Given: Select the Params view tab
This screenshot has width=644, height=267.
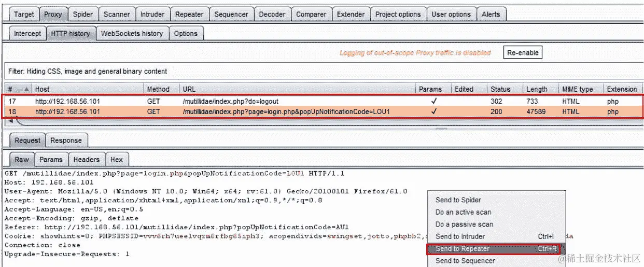Looking at the screenshot, I should [x=51, y=160].
